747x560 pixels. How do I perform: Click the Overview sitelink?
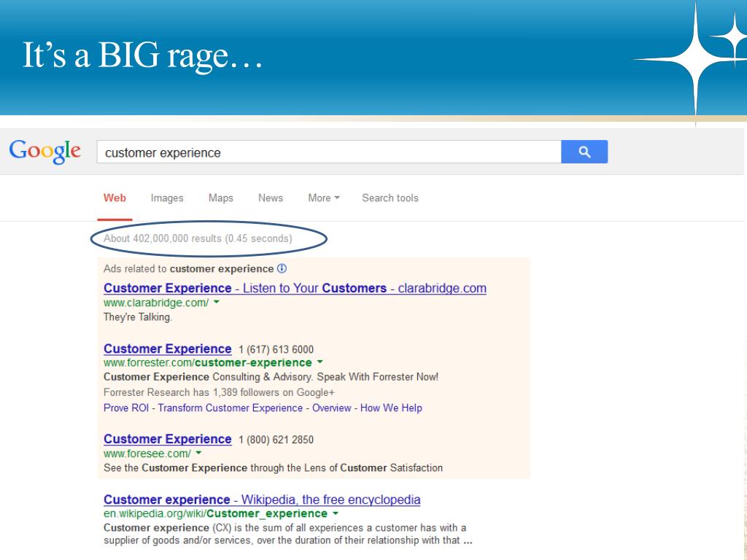click(332, 408)
